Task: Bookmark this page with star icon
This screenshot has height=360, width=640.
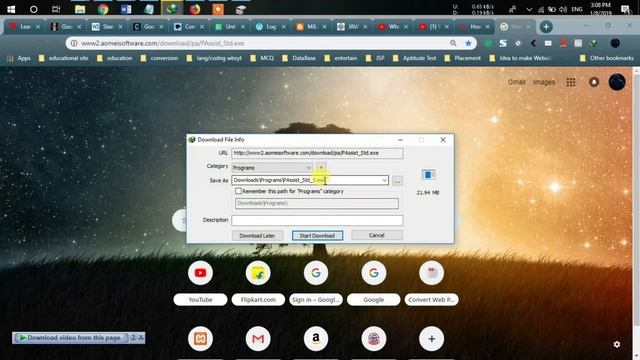Action: click(x=468, y=43)
